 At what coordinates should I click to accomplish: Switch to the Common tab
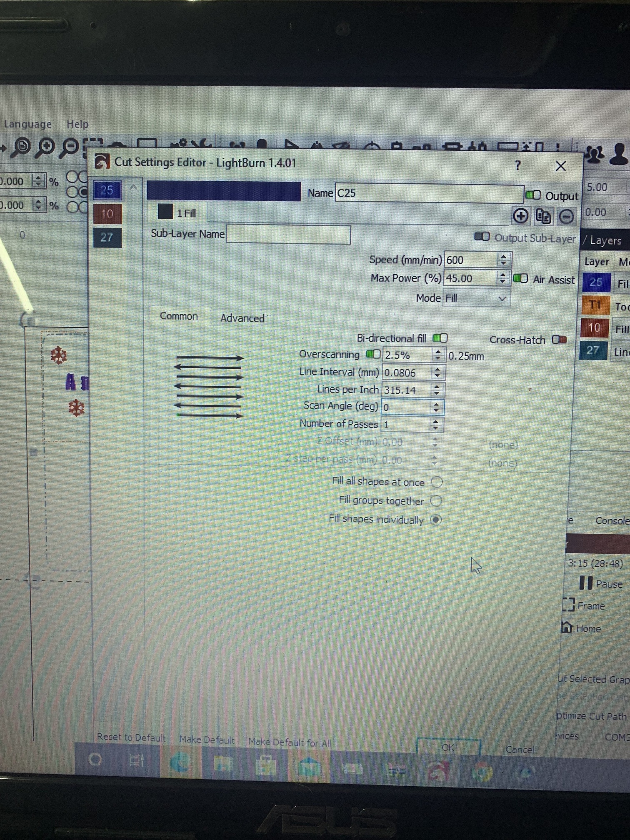179,316
